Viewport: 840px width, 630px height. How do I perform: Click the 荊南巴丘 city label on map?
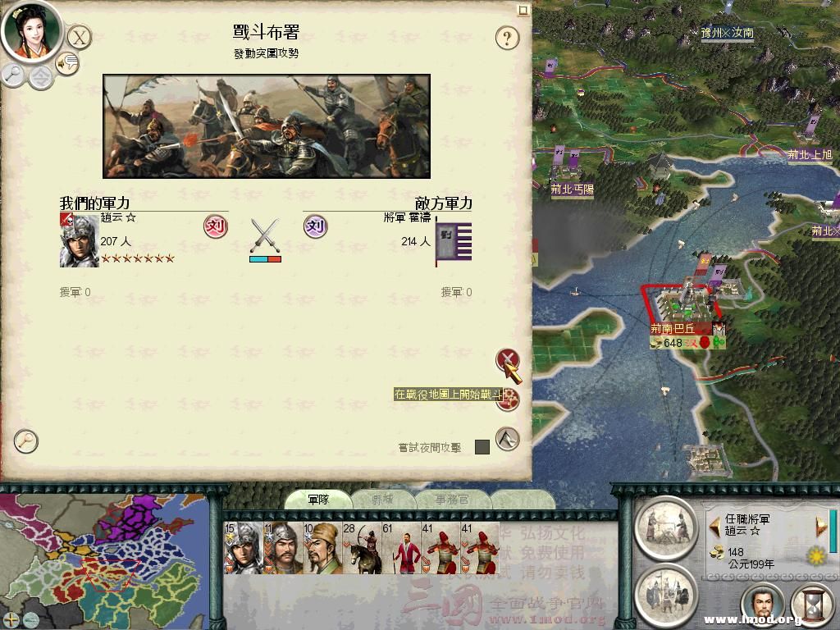[673, 328]
